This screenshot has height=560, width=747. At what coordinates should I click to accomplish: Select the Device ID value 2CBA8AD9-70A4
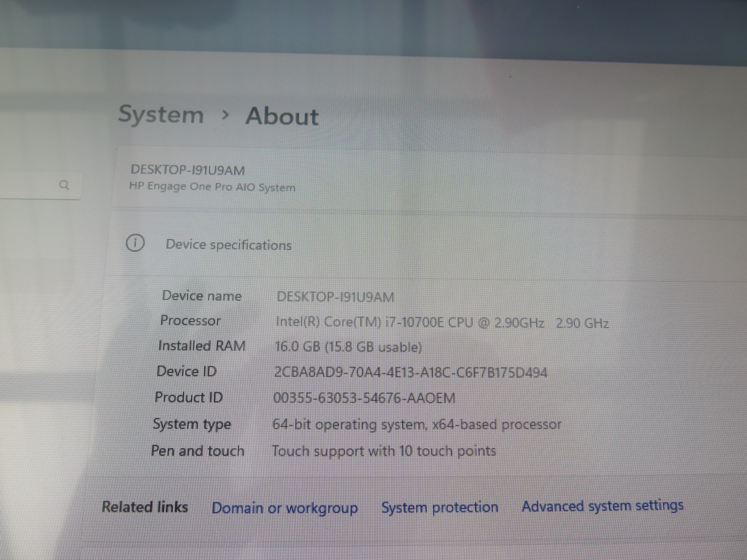tap(410, 372)
